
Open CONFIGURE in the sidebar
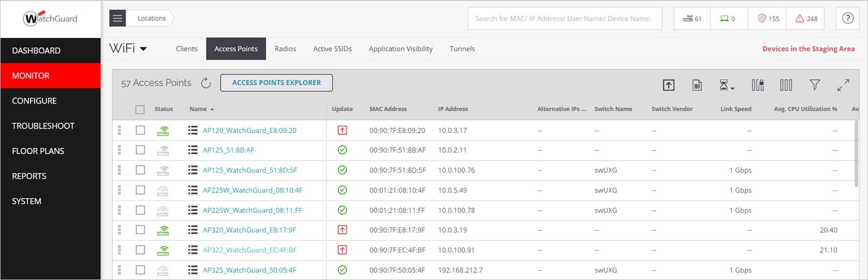point(51,101)
